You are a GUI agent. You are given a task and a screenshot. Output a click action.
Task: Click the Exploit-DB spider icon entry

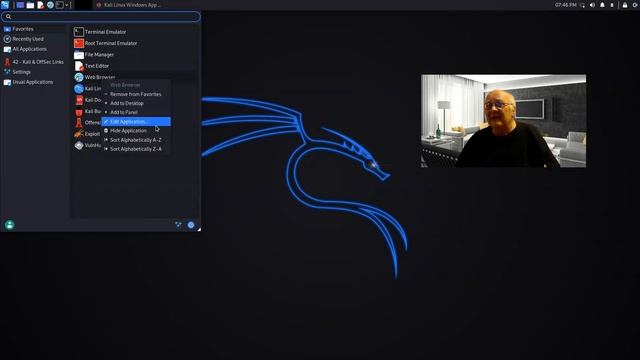(79, 134)
